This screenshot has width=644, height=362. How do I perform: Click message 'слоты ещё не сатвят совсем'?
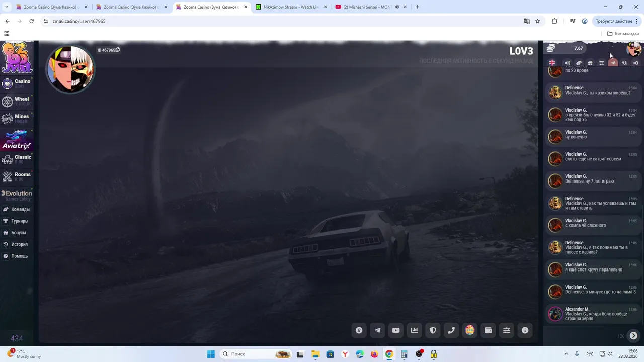pos(593,159)
